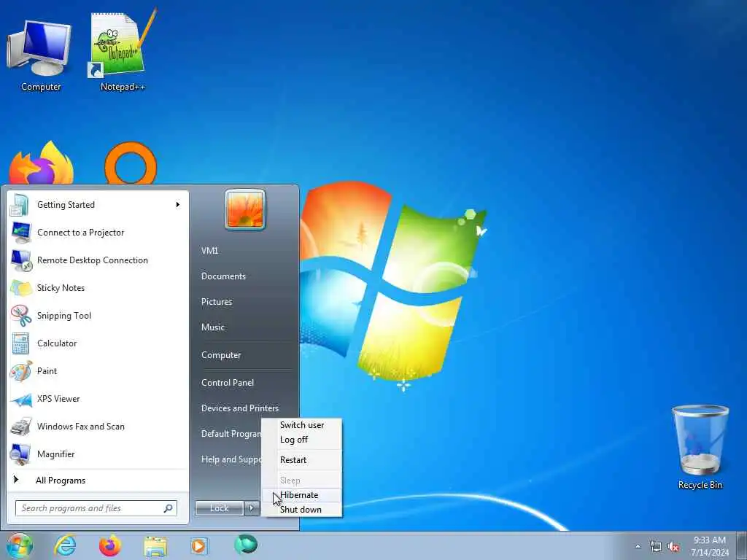Click the search magnifier icon in Start menu

pyautogui.click(x=168, y=508)
